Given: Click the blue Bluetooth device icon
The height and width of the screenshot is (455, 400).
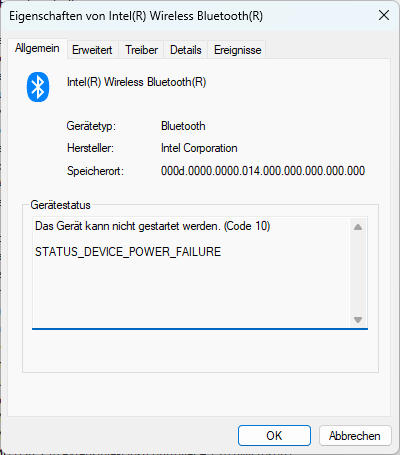Looking at the screenshot, I should (x=38, y=87).
